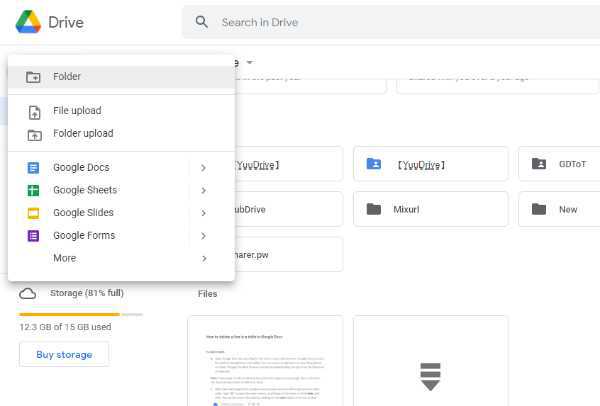Open the folder ending in harer.pw
Viewport: 600px width, 406px height.
coord(289,254)
